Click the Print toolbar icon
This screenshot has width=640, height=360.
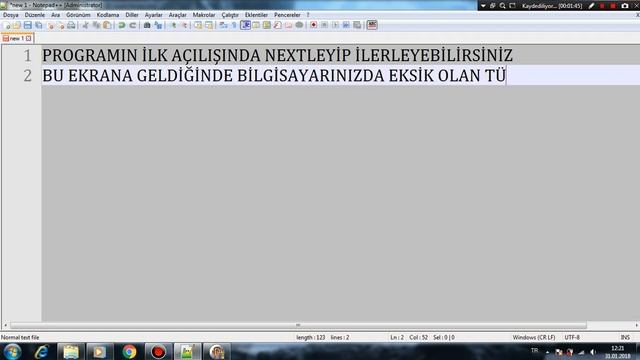pos(71,25)
